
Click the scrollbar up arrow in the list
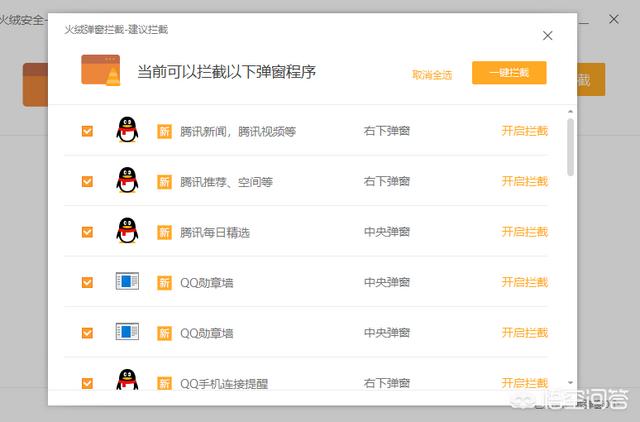[x=570, y=111]
